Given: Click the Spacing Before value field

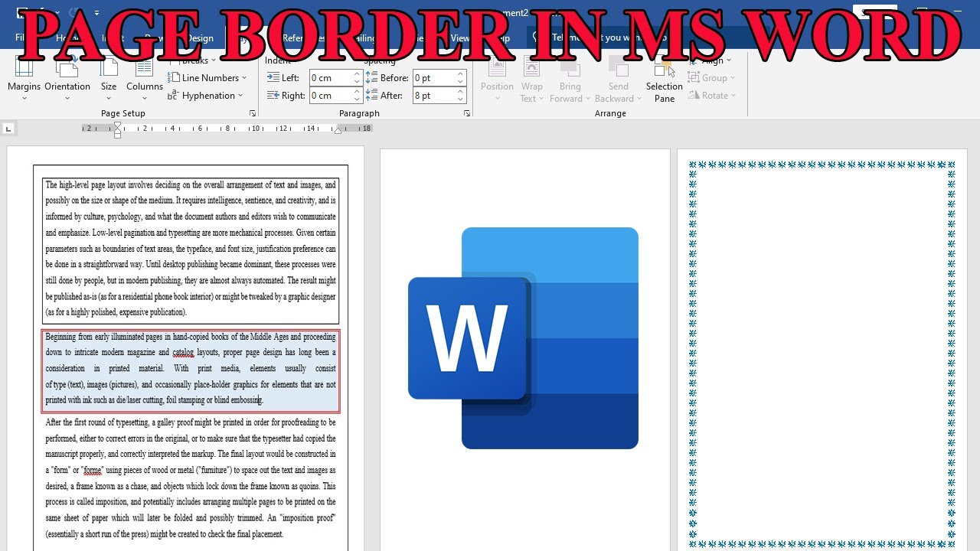Looking at the screenshot, I should [x=433, y=78].
